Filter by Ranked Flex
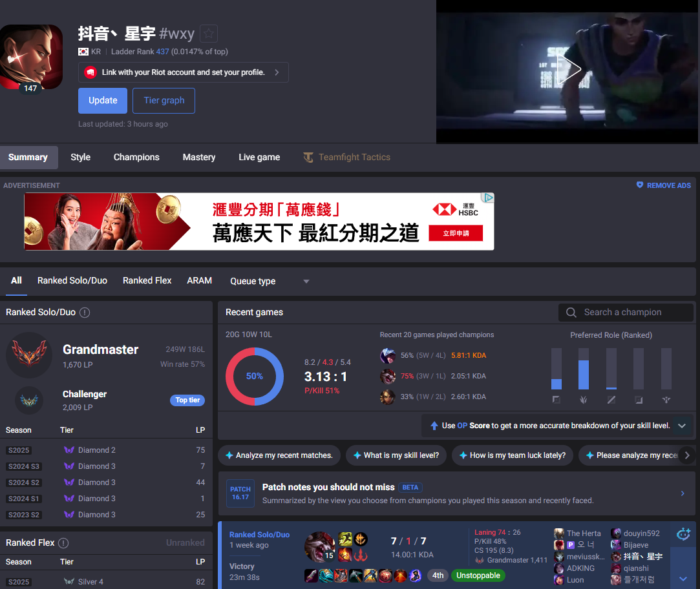 (147, 281)
